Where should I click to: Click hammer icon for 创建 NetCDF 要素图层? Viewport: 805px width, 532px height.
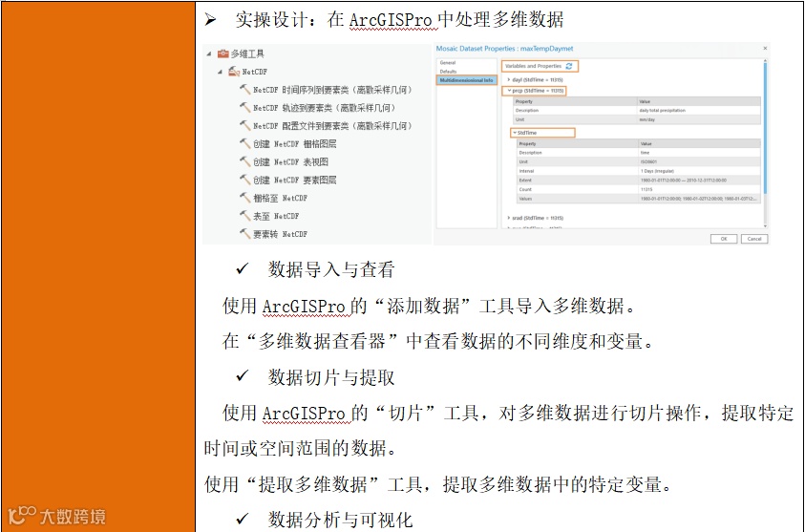pyautogui.click(x=244, y=180)
